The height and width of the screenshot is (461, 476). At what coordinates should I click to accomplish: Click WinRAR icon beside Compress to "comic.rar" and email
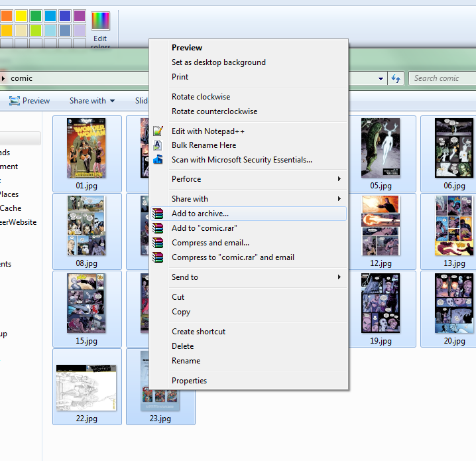click(158, 257)
